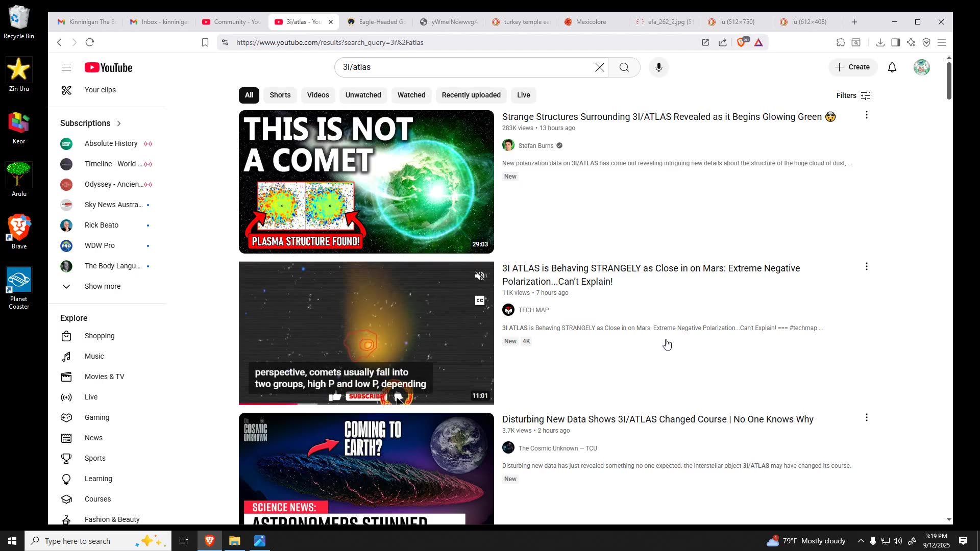Switch to the Recently uploaded tab

click(470, 95)
